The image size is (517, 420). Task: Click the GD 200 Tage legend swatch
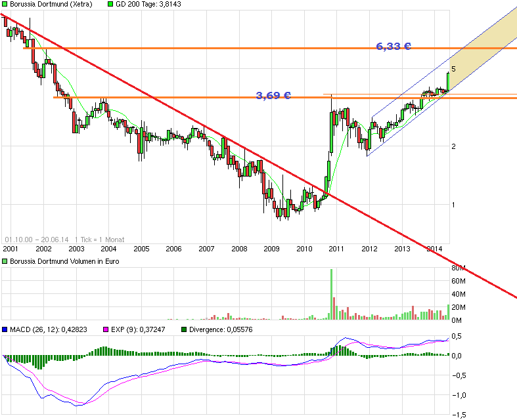pos(110,5)
